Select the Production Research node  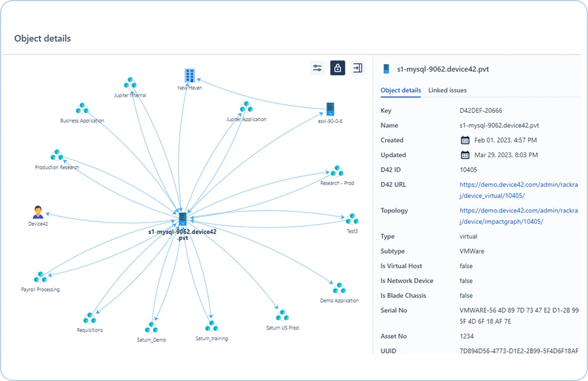(x=57, y=155)
